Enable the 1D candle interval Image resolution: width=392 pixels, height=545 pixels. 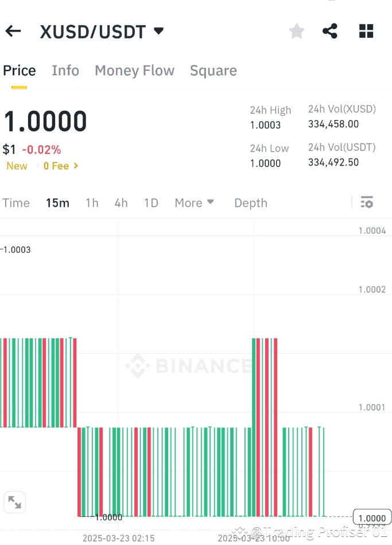pyautogui.click(x=151, y=202)
